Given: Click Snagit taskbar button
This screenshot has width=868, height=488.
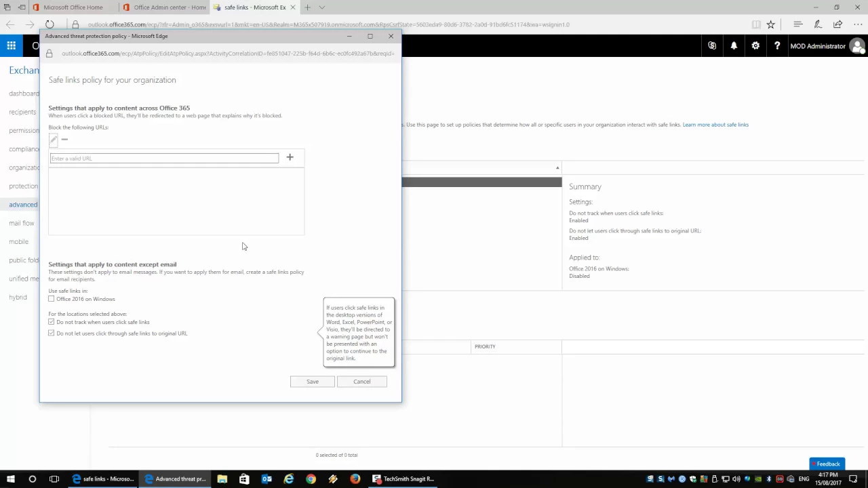Looking at the screenshot, I should coord(403,479).
